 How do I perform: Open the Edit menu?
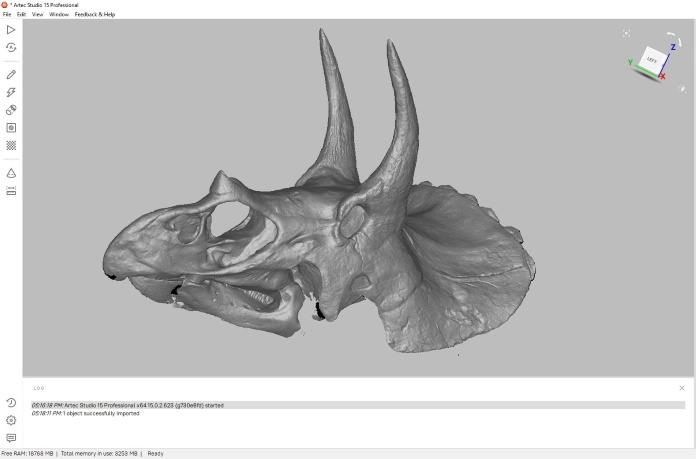pos(21,15)
